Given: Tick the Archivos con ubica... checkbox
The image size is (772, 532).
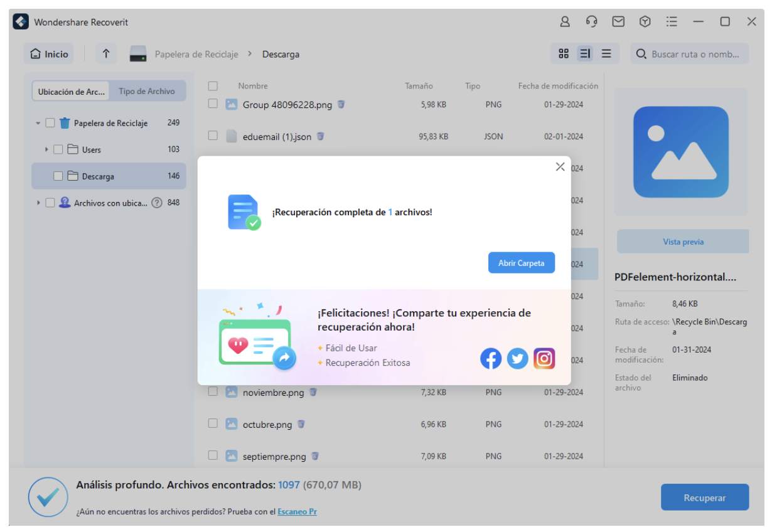Looking at the screenshot, I should tap(50, 203).
